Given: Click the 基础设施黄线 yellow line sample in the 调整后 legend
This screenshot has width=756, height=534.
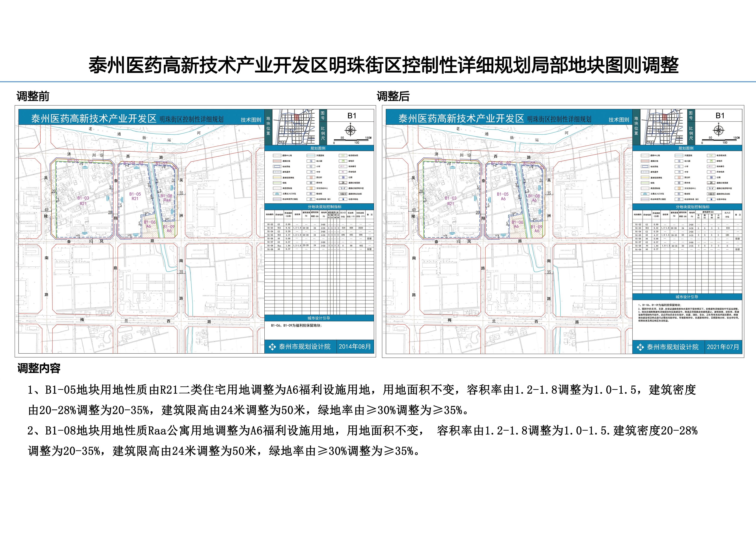Looking at the screenshot, I should pyautogui.click(x=645, y=177).
